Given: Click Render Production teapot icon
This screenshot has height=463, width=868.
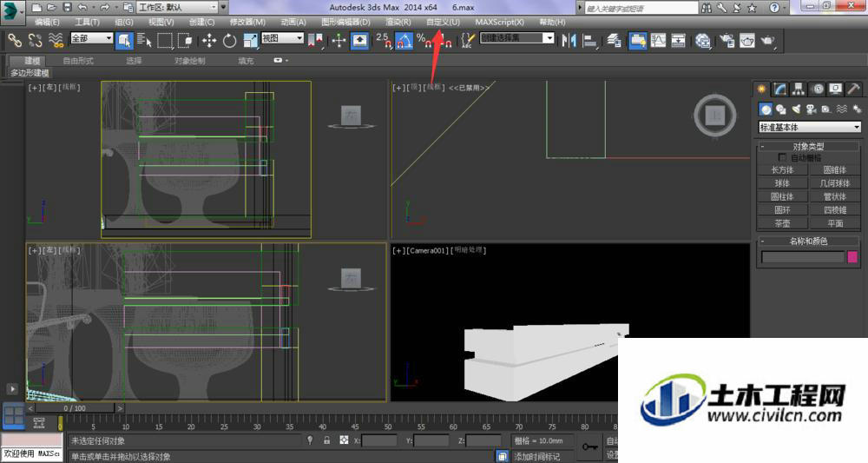Looking at the screenshot, I should tap(768, 40).
